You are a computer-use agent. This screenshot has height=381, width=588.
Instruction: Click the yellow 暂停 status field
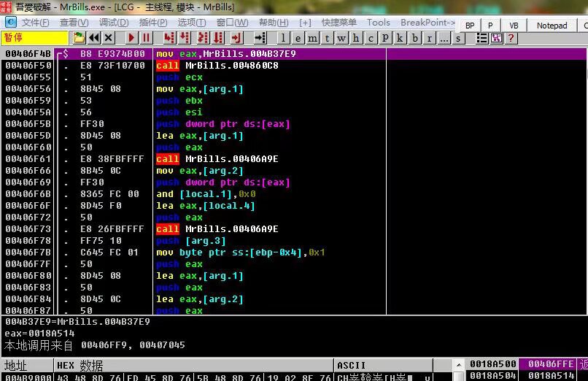tap(34, 38)
